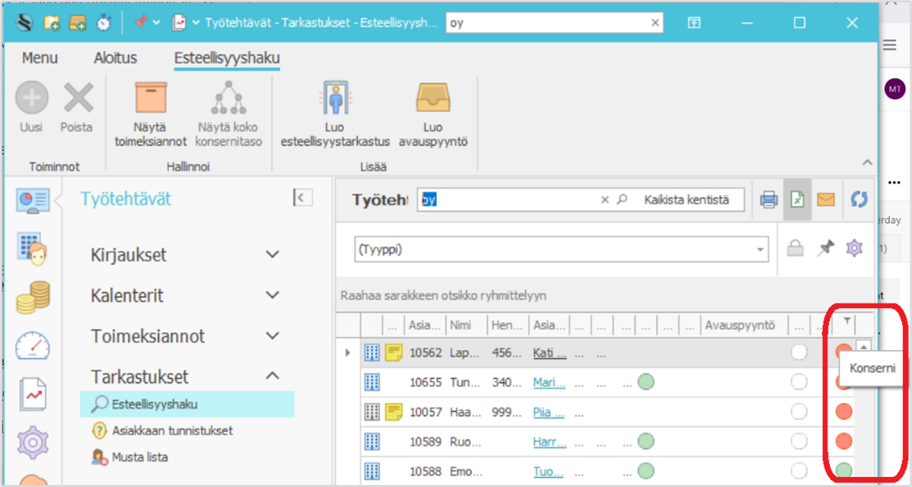Expand the Kirjaukset section

[x=272, y=255]
